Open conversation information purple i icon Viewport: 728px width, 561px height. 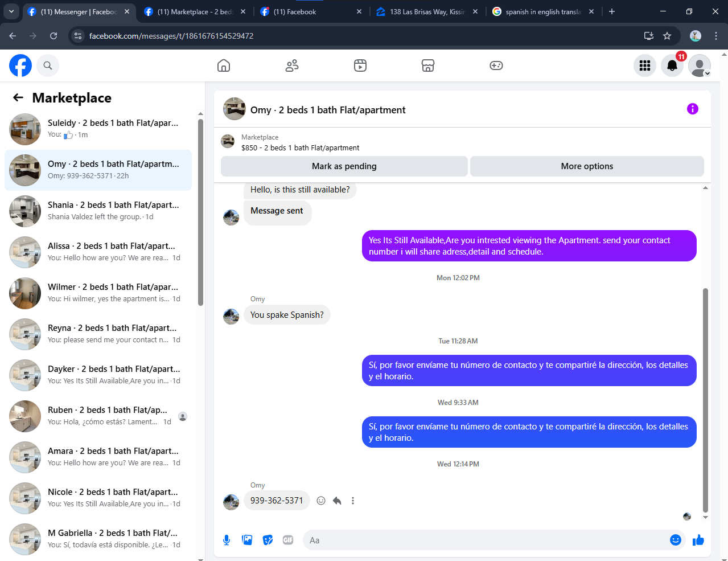[x=693, y=109]
